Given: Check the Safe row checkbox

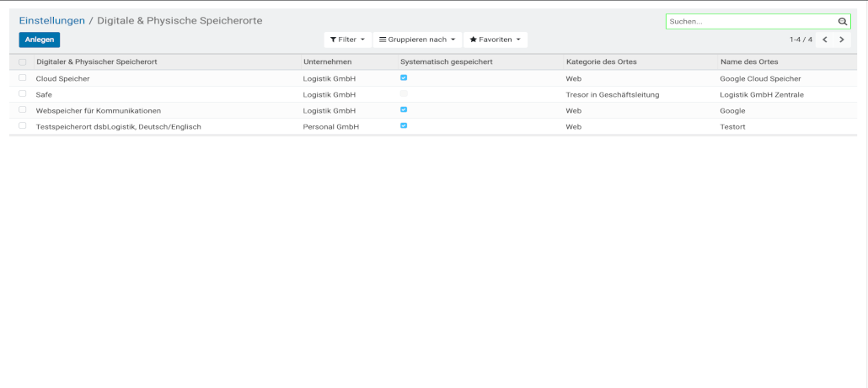Looking at the screenshot, I should click(23, 93).
